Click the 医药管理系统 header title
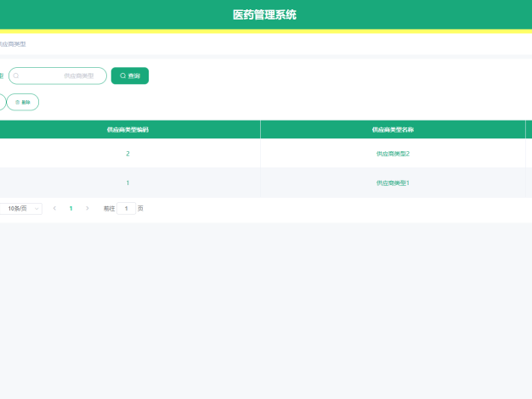 (x=264, y=14)
